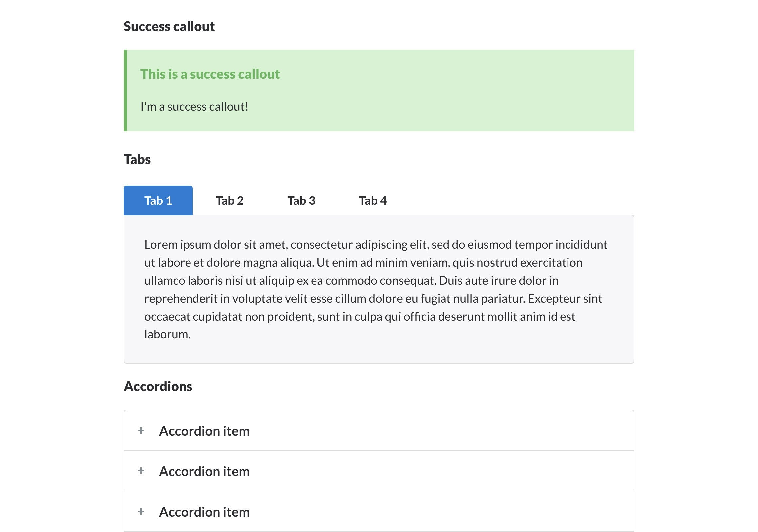
Task: Select the active Tab 1 tab
Action: click(x=158, y=200)
